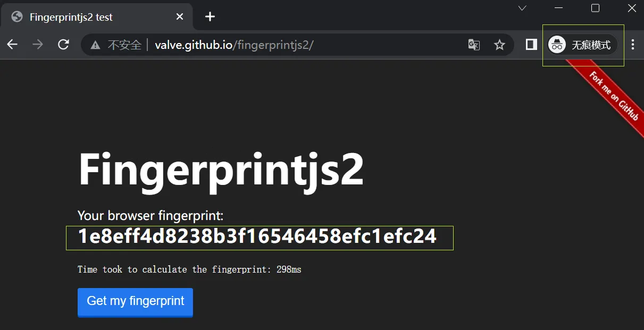Viewport: 644px width, 330px height.
Task: Open the Incognito mode (无痕模式) indicator
Action: (x=583, y=45)
